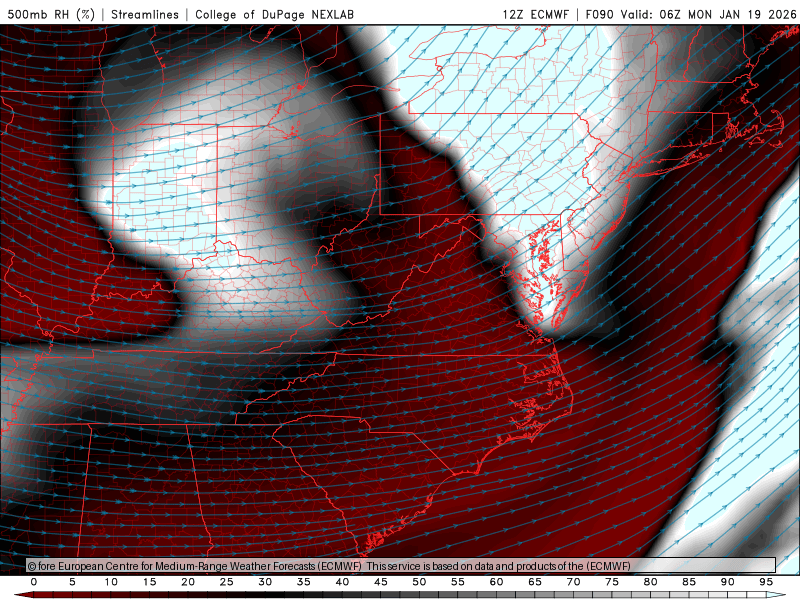The image size is (800, 600).
Task: Click the '0' value on the color scale
Action: point(34,582)
